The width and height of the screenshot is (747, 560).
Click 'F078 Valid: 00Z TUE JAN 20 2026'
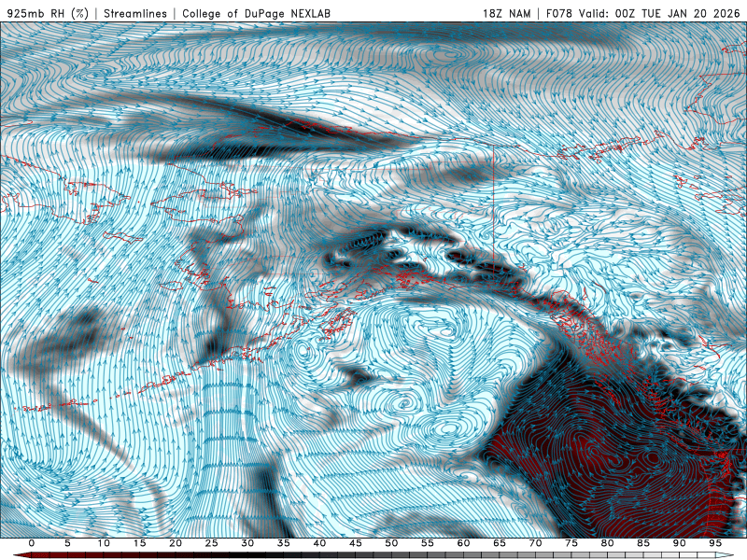tap(645, 13)
